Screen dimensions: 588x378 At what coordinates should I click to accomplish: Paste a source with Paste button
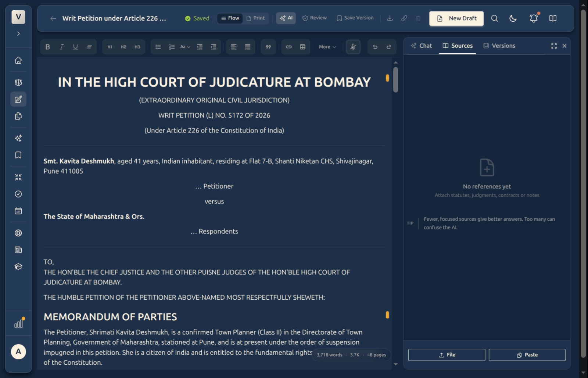[527, 355]
